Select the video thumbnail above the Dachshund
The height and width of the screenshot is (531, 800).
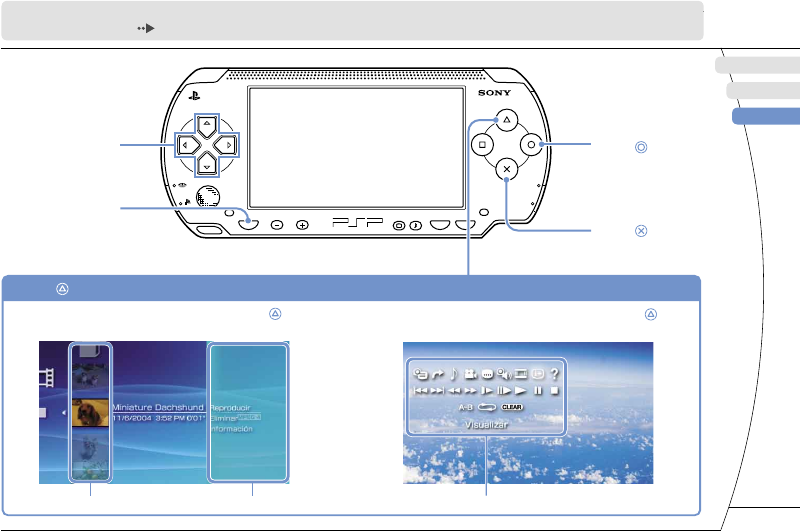click(x=90, y=376)
